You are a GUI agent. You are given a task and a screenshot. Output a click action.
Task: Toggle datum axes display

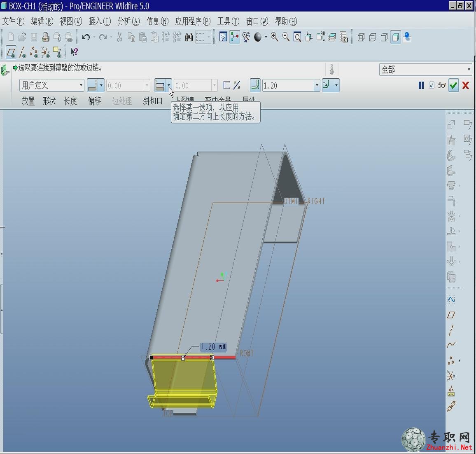[x=23, y=52]
